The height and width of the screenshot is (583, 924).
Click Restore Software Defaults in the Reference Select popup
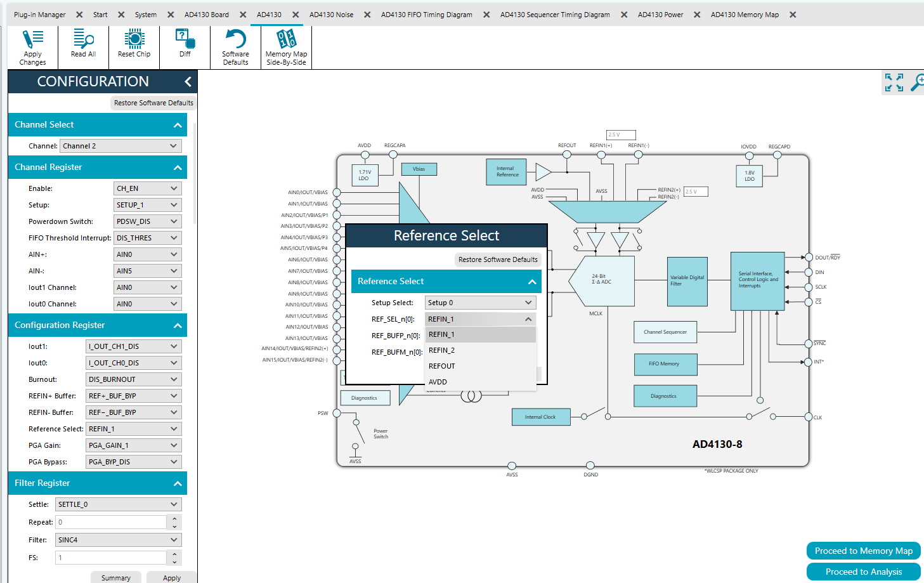(x=498, y=259)
